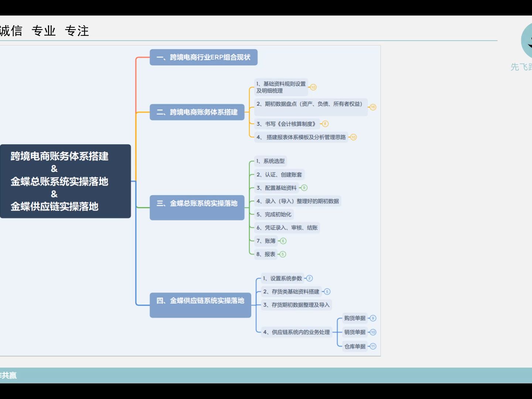
Task: Click node 7、账簿
Action: coord(266,241)
